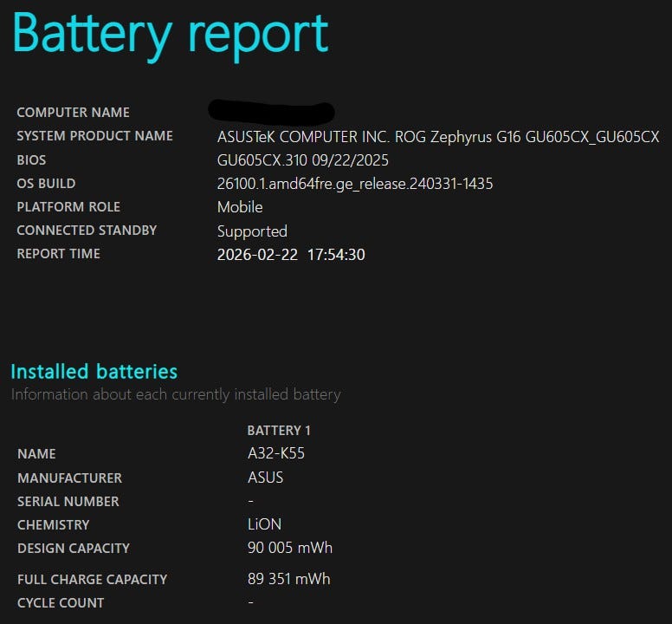Select the CYCLE COUNT label
672x624 pixels.
click(61, 603)
